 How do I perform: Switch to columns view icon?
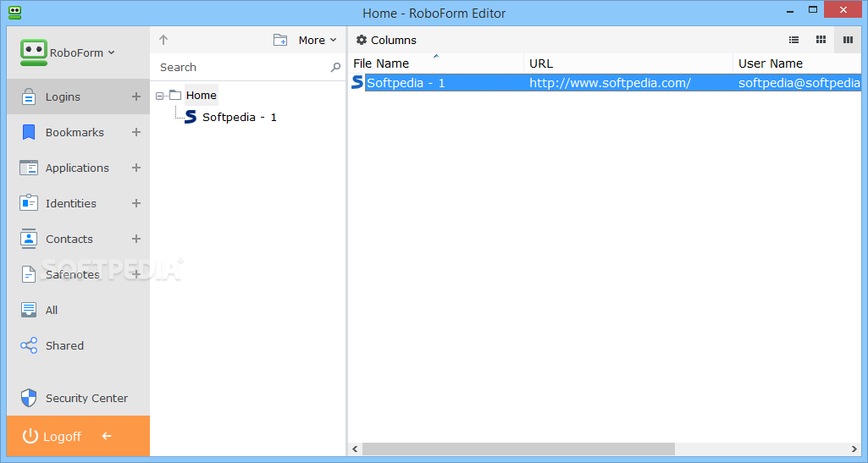coord(848,40)
